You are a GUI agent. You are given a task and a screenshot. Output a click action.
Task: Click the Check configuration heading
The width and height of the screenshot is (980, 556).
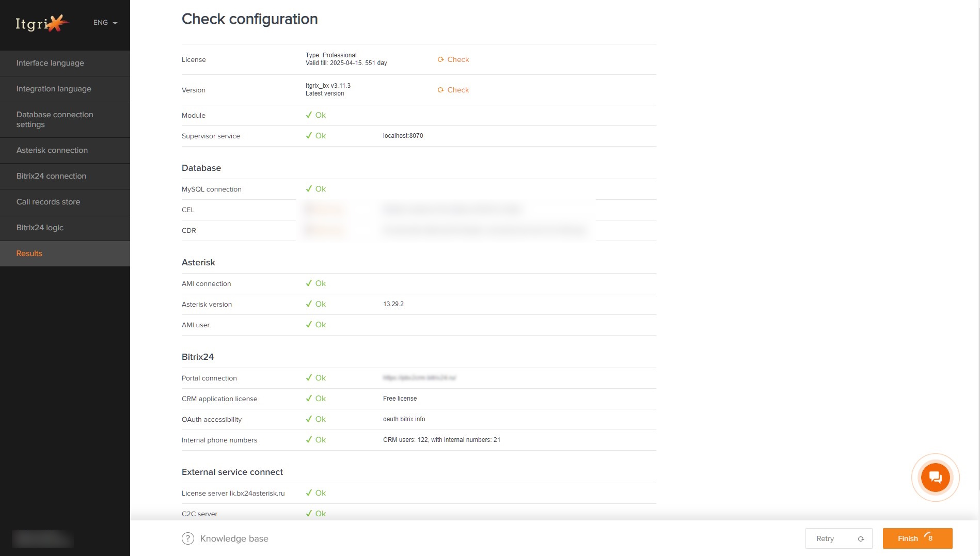pyautogui.click(x=249, y=19)
